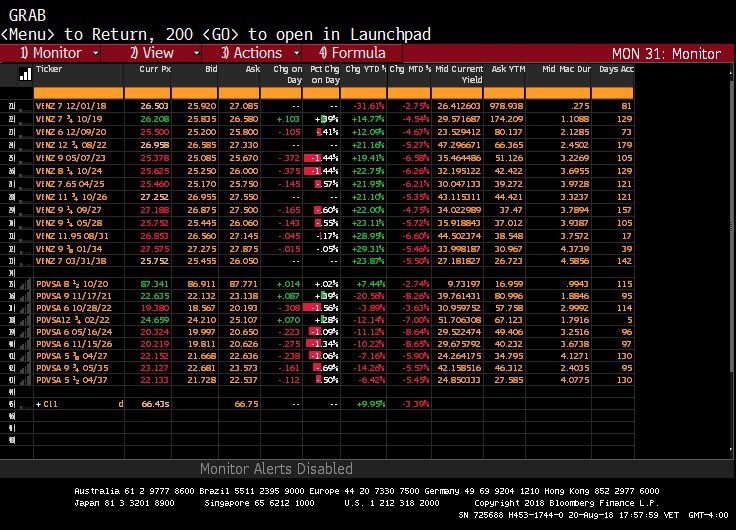Click chart icon on PDVSA 5 ⅜ 04/27 row
Image resolution: width=736 pixels, height=530 pixels.
pos(25,356)
